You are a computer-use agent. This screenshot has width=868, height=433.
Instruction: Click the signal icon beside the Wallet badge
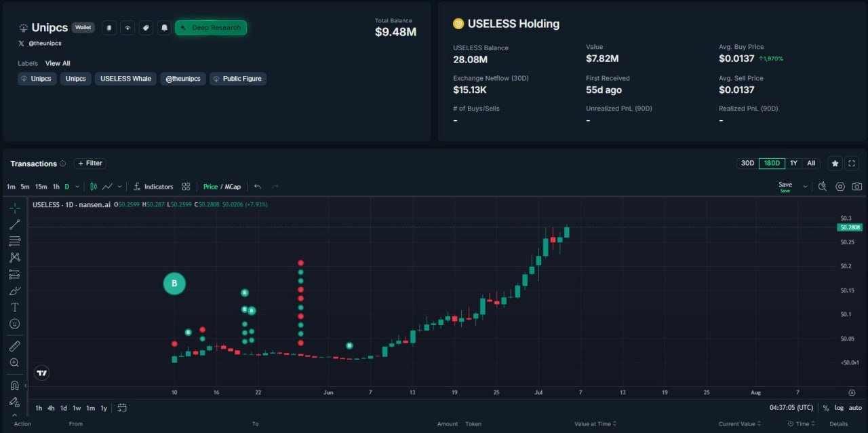[127, 28]
